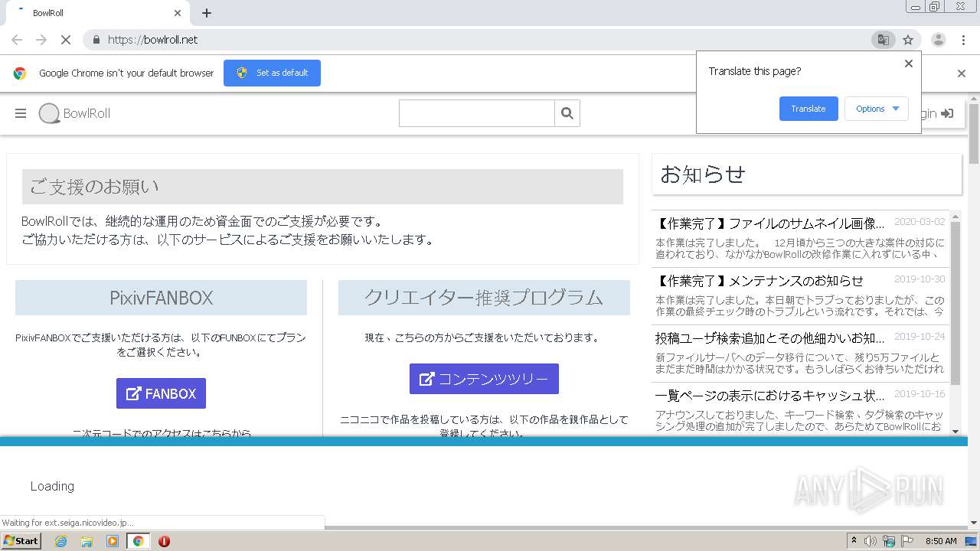The width and height of the screenshot is (980, 551).
Task: Click the Chrome taskbar icon
Action: [x=138, y=541]
